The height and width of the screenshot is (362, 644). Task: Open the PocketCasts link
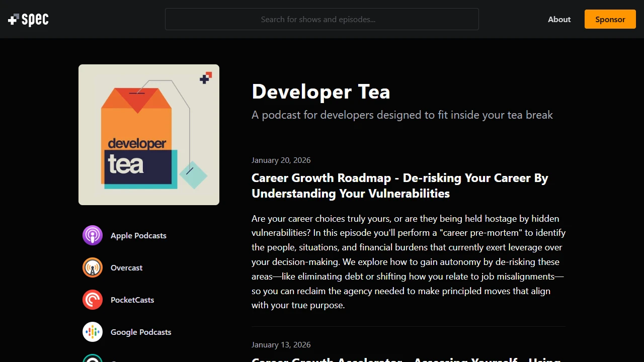132,300
